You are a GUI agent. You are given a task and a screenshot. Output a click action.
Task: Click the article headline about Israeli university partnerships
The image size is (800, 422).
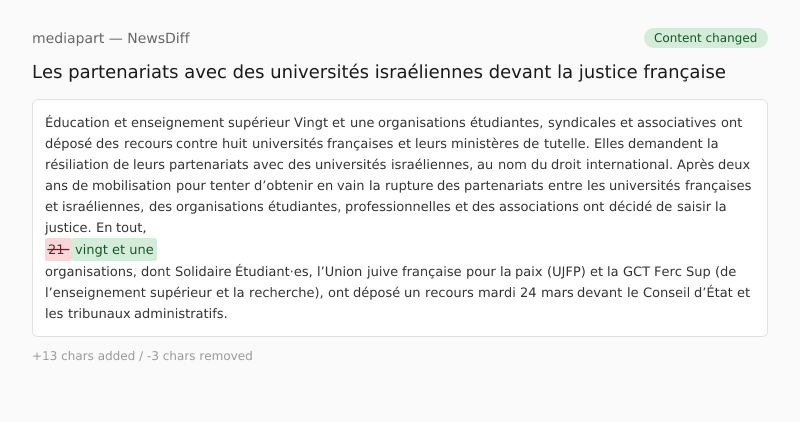pos(378,73)
